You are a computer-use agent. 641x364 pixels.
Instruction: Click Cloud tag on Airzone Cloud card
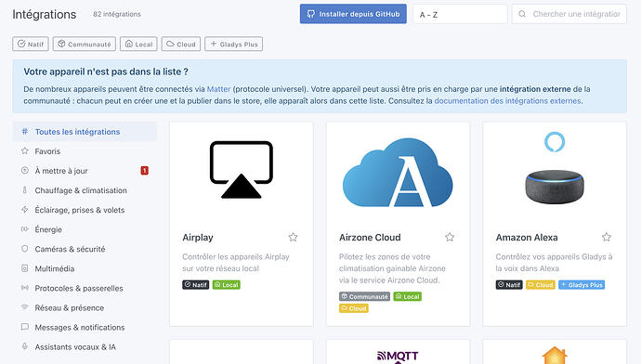coord(354,308)
